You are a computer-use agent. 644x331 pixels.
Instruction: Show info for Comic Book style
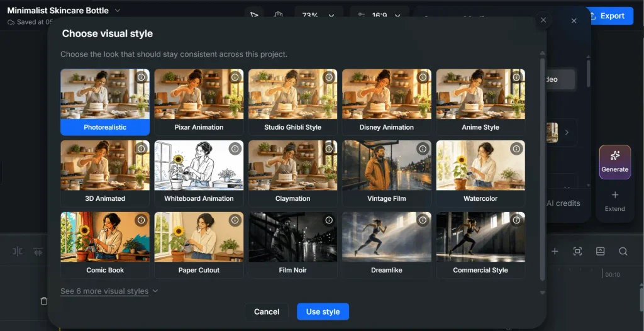click(141, 220)
